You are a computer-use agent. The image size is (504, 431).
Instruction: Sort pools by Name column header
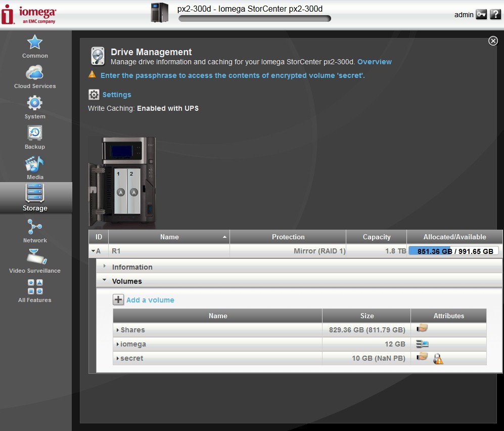pos(169,237)
